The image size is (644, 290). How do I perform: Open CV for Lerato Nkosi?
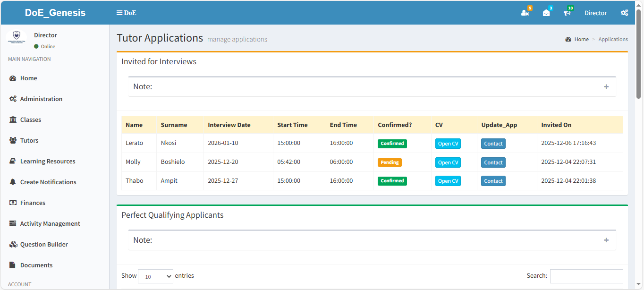[448, 144]
